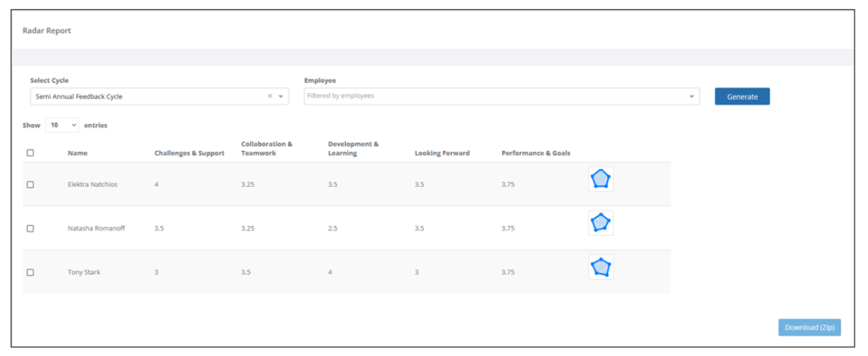The height and width of the screenshot is (356, 868).
Task: Click the Employee field label
Action: coord(320,80)
